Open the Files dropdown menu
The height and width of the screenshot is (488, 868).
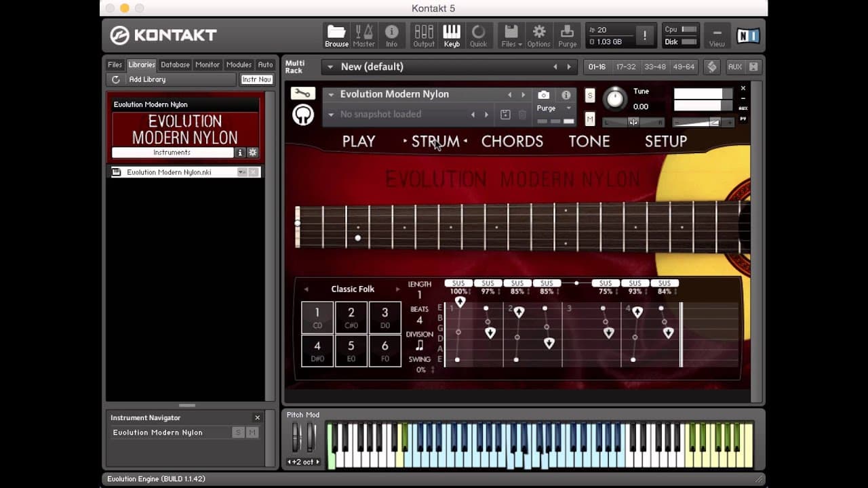coord(511,35)
